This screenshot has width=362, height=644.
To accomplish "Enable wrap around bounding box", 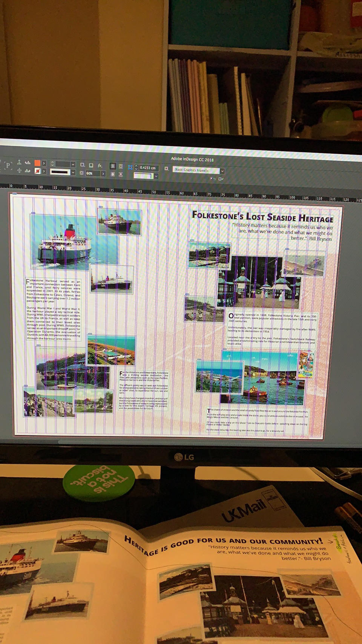I will click(x=121, y=166).
